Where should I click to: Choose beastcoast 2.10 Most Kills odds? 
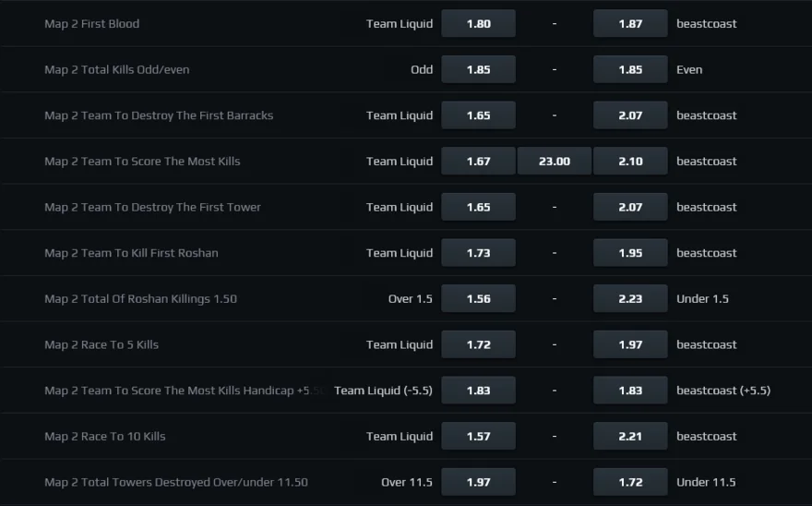630,162
